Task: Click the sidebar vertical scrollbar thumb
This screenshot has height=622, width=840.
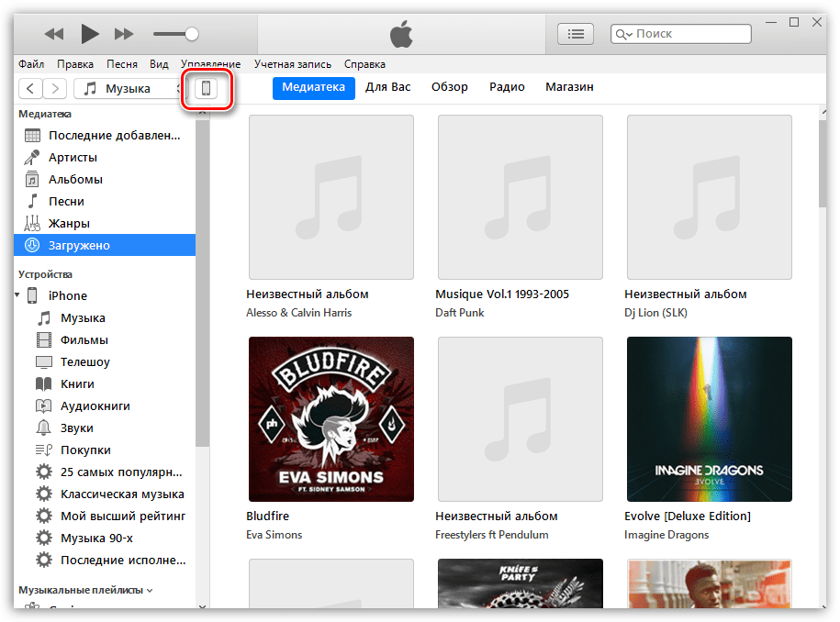Action: [202, 283]
